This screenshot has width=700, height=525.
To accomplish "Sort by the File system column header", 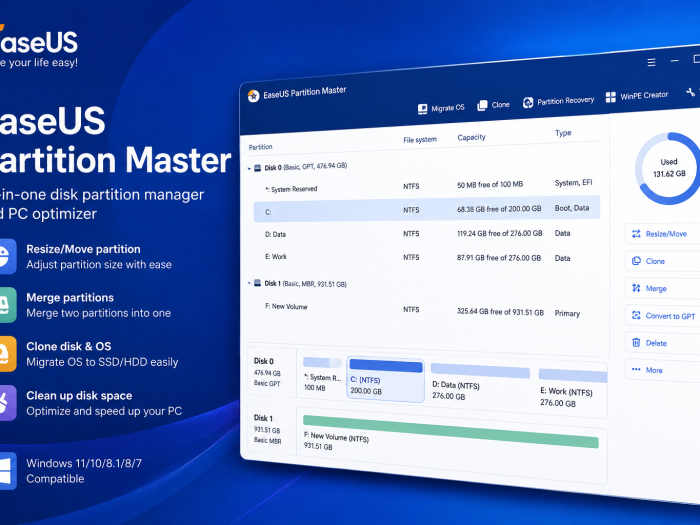I will [x=420, y=140].
